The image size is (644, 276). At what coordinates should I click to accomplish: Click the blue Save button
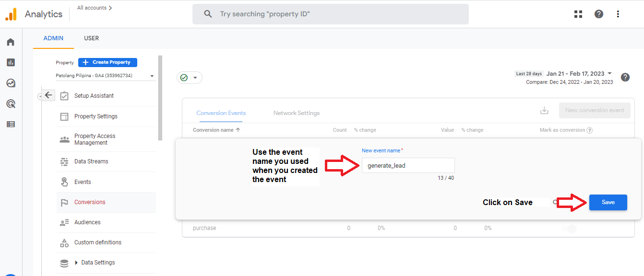pyautogui.click(x=608, y=202)
